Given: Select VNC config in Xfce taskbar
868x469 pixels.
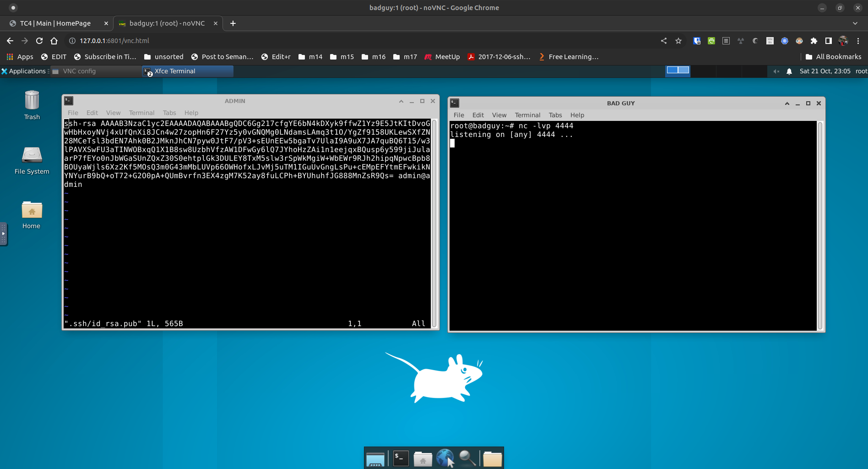Looking at the screenshot, I should [x=95, y=71].
